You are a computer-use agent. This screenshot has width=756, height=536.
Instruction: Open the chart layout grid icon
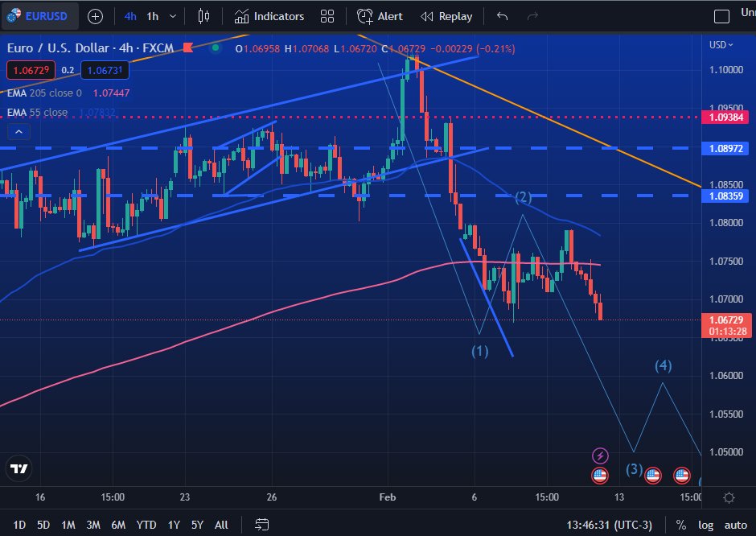tap(327, 16)
